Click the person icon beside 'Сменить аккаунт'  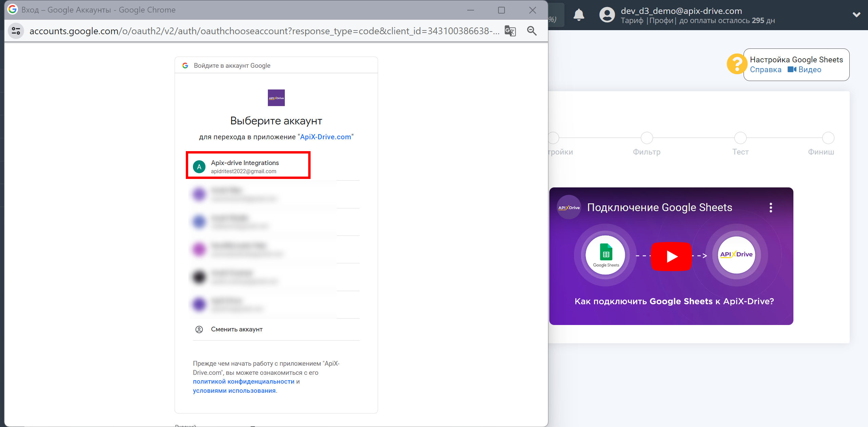[x=199, y=329]
